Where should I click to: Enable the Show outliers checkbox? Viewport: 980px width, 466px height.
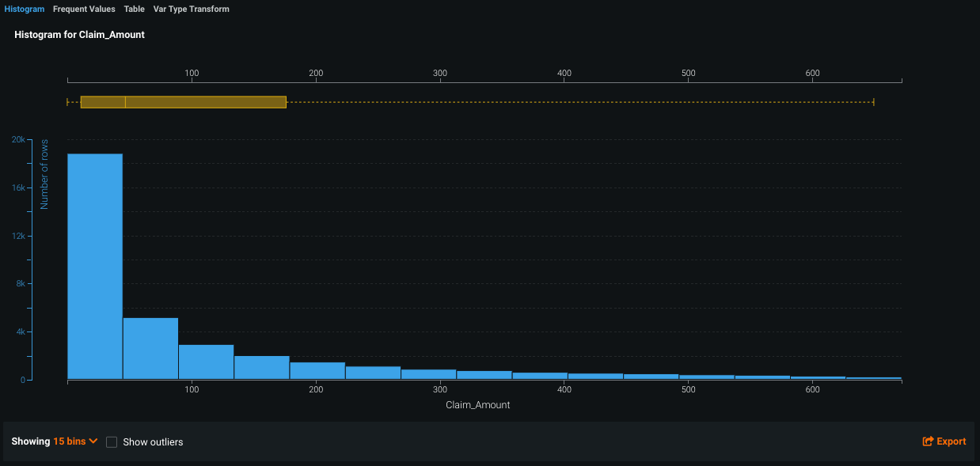tap(112, 442)
